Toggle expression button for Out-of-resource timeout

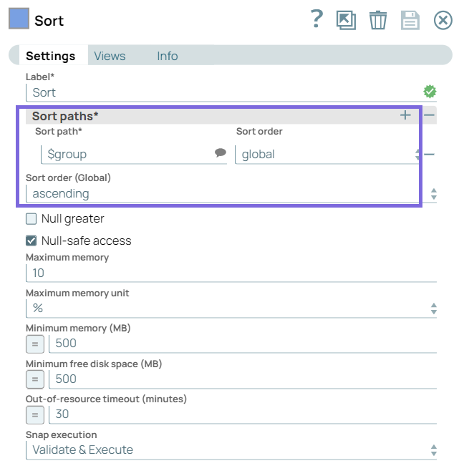tap(34, 414)
